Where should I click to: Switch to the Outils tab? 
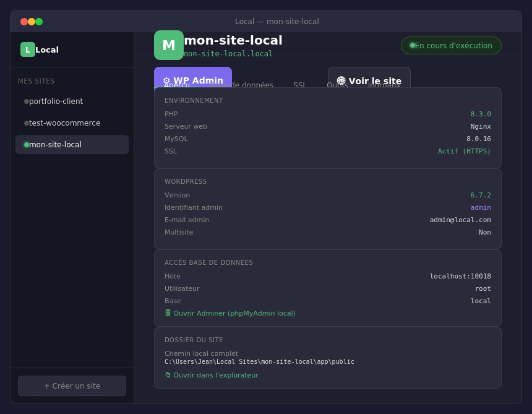337,85
